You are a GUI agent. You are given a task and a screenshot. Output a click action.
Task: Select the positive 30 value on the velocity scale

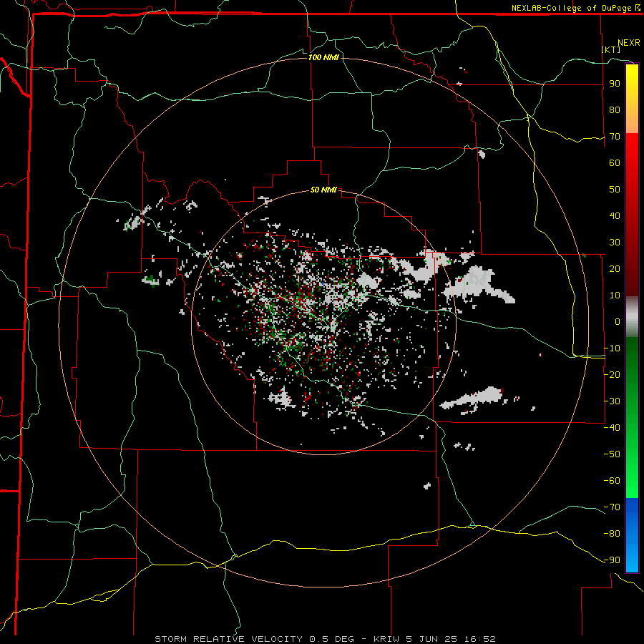pyautogui.click(x=615, y=243)
